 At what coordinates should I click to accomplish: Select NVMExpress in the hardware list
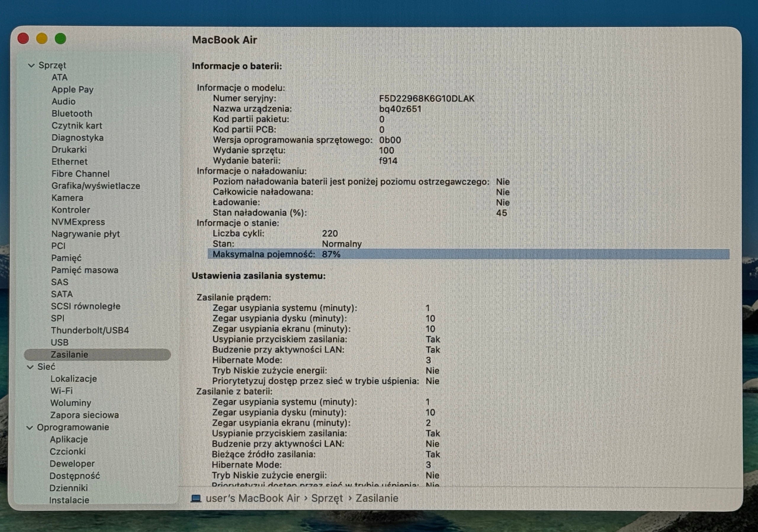point(78,222)
